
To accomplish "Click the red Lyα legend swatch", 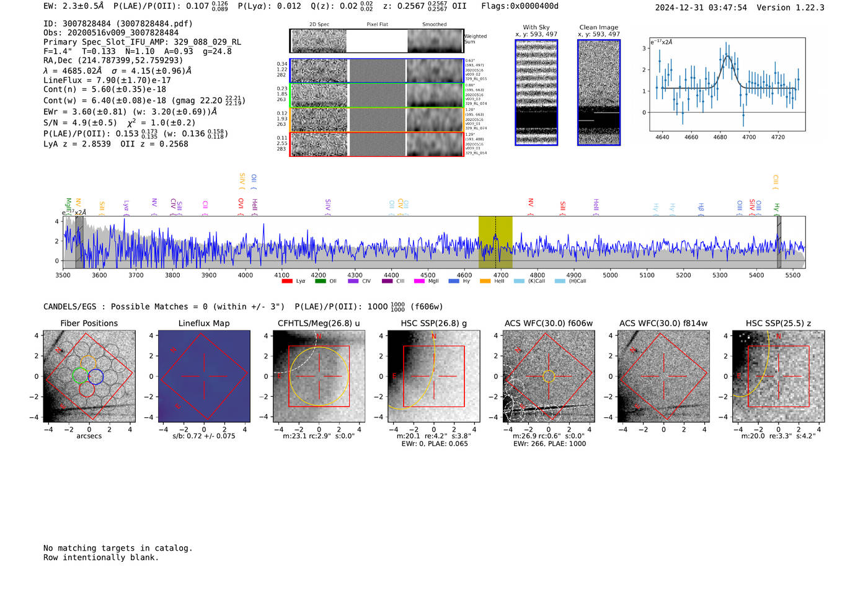I will tap(287, 281).
